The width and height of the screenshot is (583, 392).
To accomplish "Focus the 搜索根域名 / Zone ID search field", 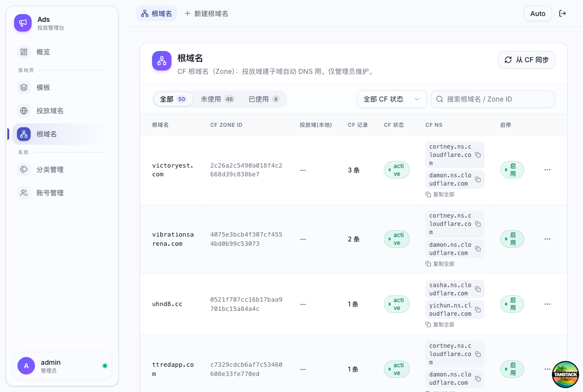I will pos(493,99).
